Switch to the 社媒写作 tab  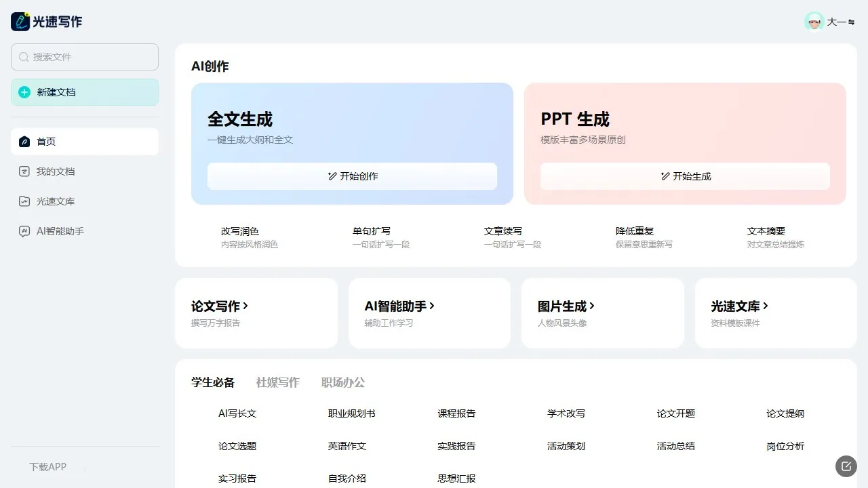[x=278, y=382]
